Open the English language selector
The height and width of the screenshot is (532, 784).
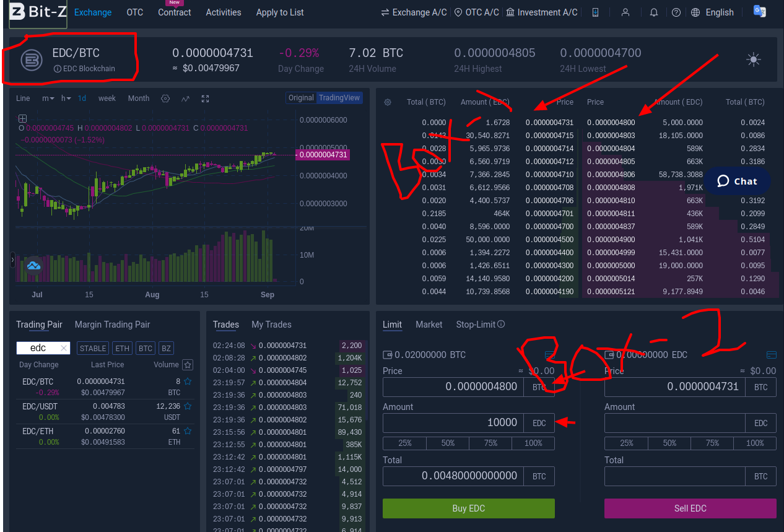[712, 12]
